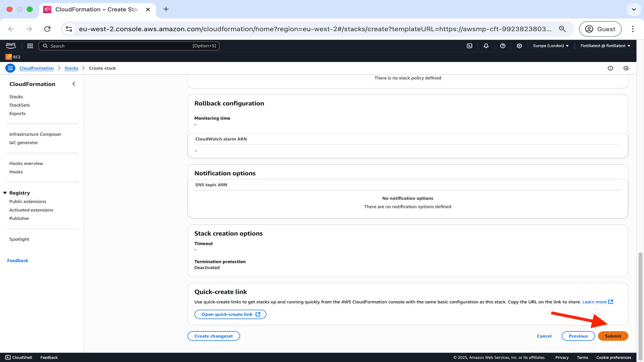
Task: Open the notifications bell
Action: 486,46
